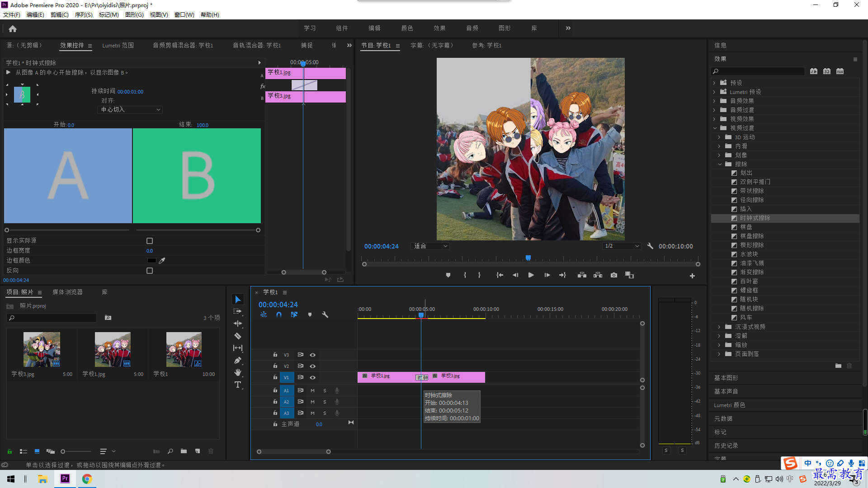Enable the 显示实际源 checkbox

pyautogui.click(x=150, y=241)
